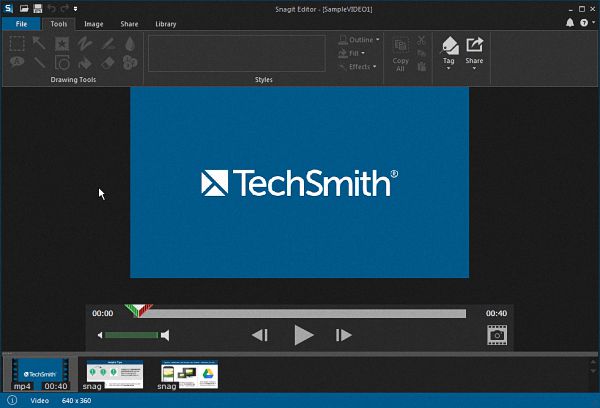Play the TechSmith video
This screenshot has width=600, height=408.
304,336
